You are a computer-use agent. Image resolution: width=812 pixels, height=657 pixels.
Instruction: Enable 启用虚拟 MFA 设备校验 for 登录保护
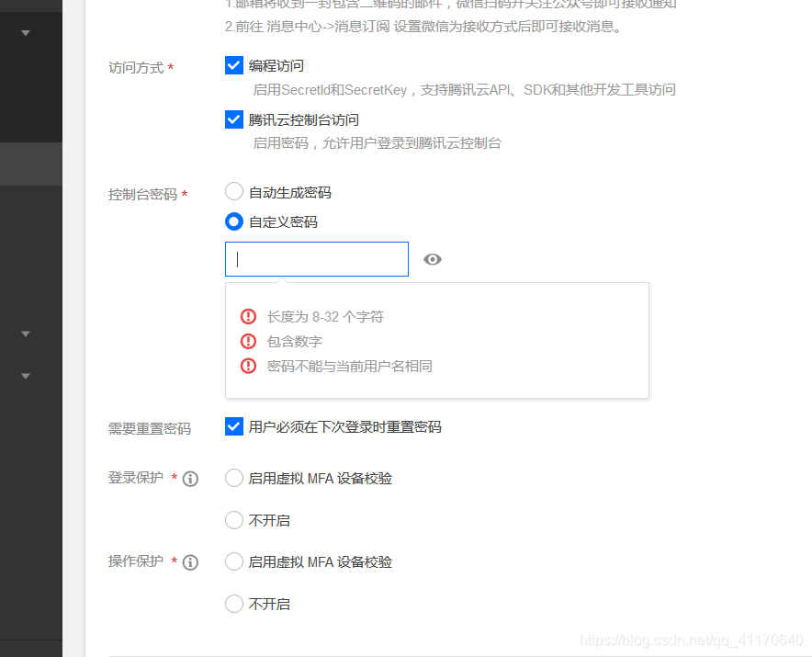pyautogui.click(x=234, y=478)
